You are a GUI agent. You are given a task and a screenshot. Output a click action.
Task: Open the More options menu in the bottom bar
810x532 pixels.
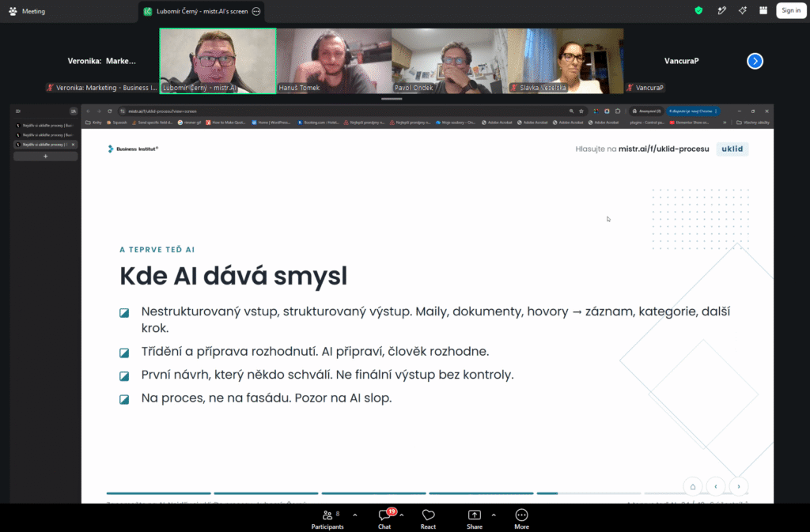pos(522,519)
